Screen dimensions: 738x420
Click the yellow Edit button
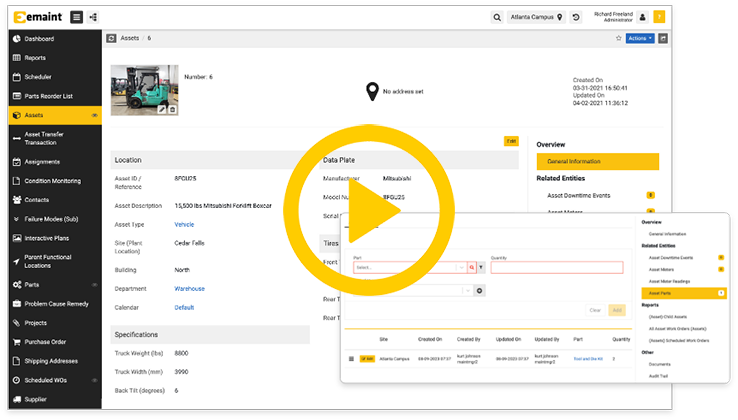tap(511, 141)
